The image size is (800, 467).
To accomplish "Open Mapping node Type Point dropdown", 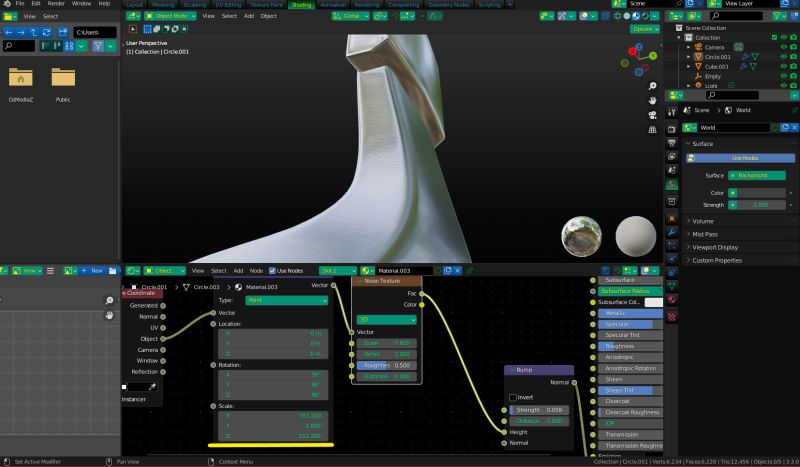I will point(287,300).
